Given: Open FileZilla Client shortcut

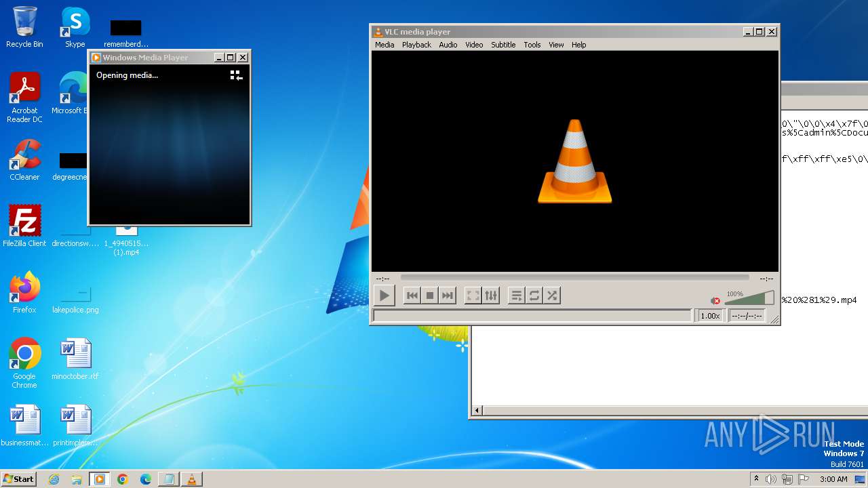Looking at the screenshot, I should (x=24, y=227).
